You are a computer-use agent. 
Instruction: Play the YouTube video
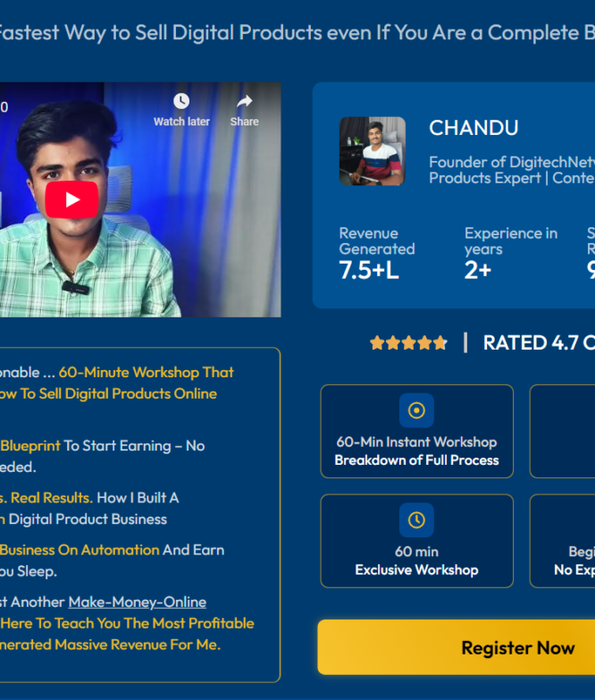(x=71, y=199)
